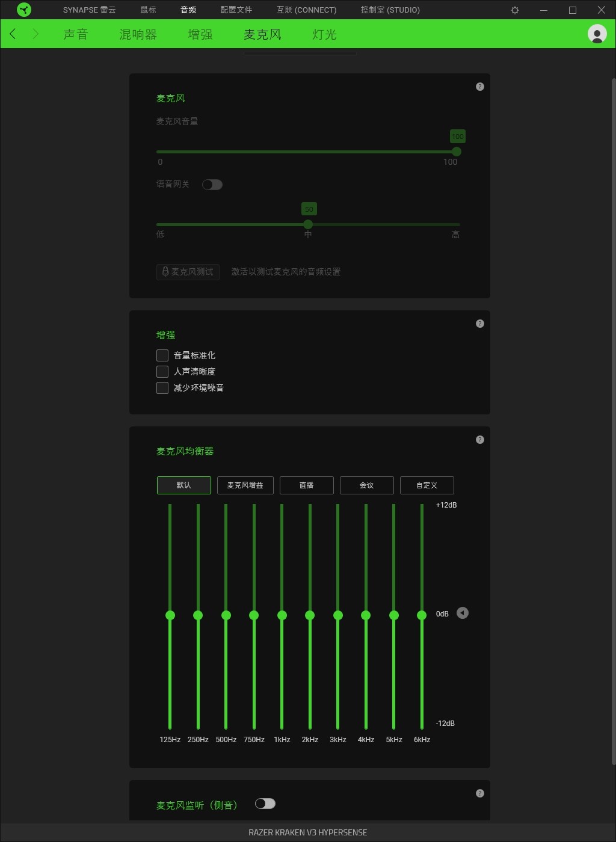This screenshot has width=616, height=842.
Task: Click the 激活以测试麦克风的音频设置 text
Action: [286, 272]
